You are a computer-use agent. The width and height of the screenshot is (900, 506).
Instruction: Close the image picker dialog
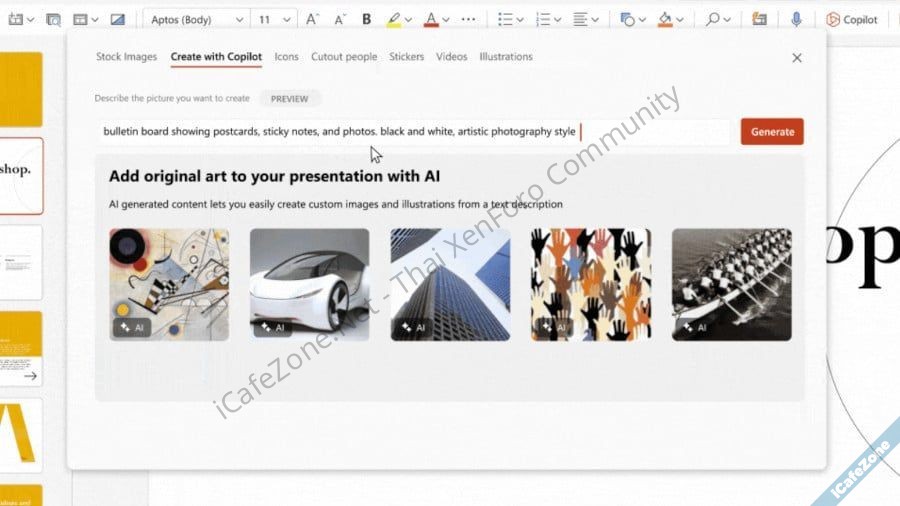pyautogui.click(x=797, y=58)
